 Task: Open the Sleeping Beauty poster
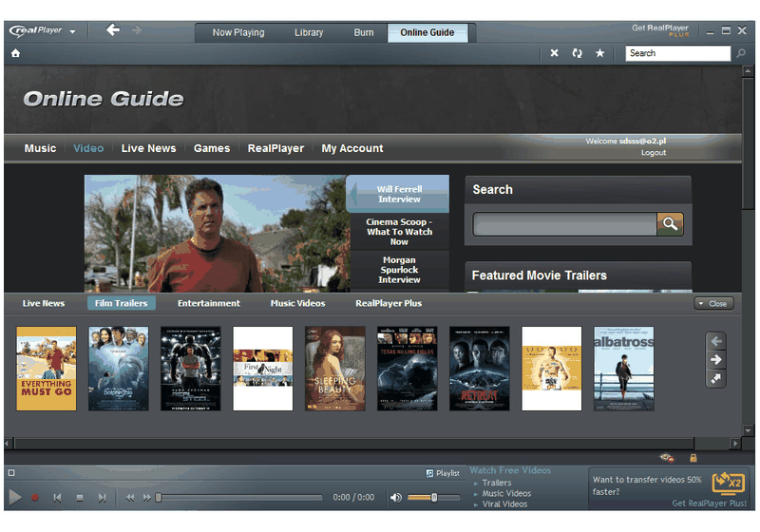(335, 369)
